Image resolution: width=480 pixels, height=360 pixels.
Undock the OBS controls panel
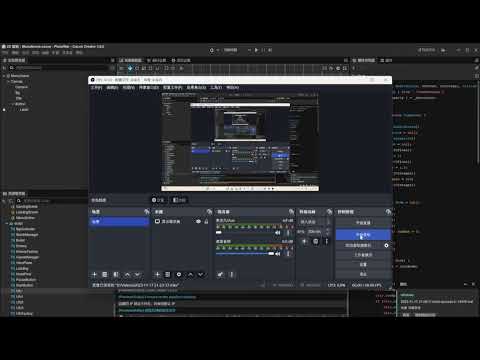pyautogui.click(x=388, y=212)
